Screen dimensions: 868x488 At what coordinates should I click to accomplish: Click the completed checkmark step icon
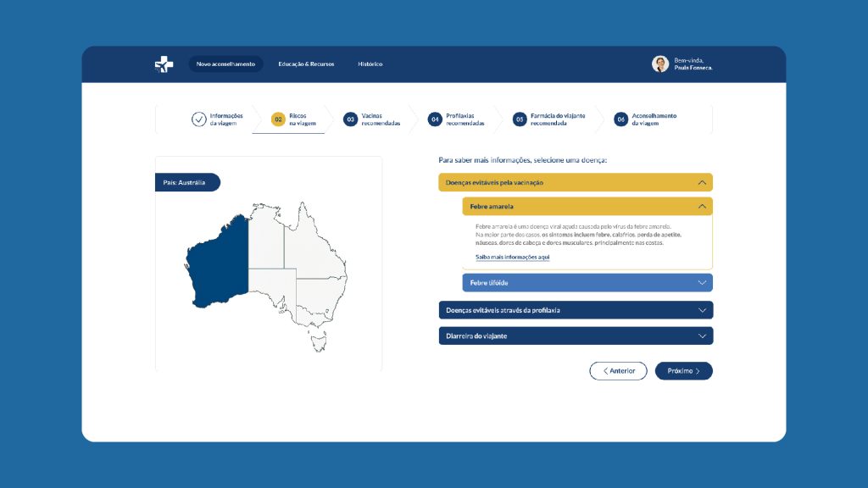(198, 119)
